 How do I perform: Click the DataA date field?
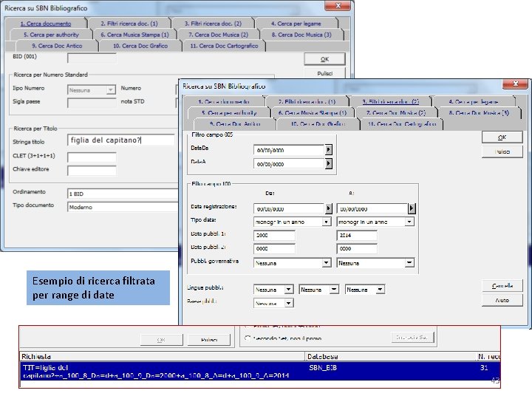pyautogui.click(x=289, y=164)
